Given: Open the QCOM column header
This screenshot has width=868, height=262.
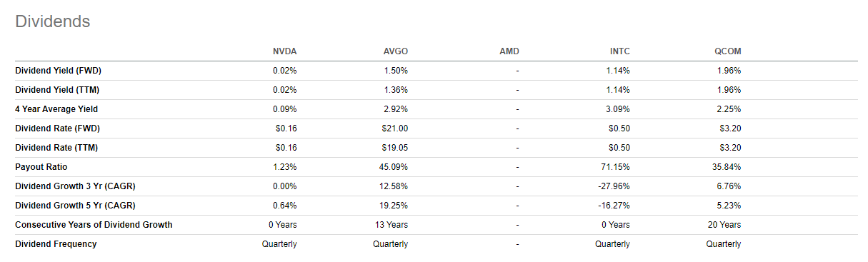Looking at the screenshot, I should pos(728,51).
